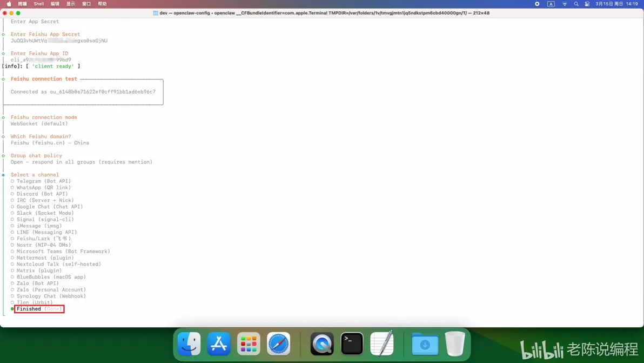The image size is (644, 363).
Task: Click 'Group chat policy' prompt text
Action: click(36, 155)
